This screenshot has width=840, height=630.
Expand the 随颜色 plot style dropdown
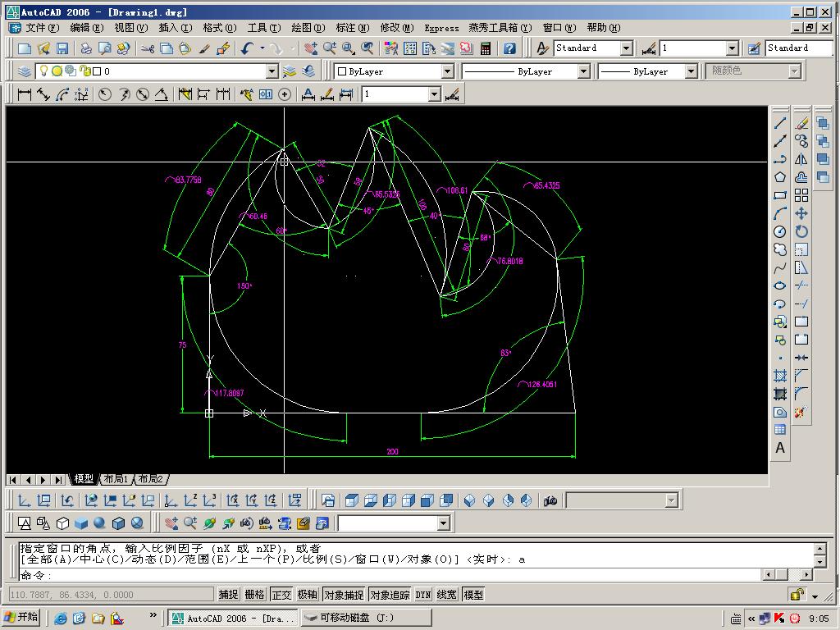[x=794, y=71]
